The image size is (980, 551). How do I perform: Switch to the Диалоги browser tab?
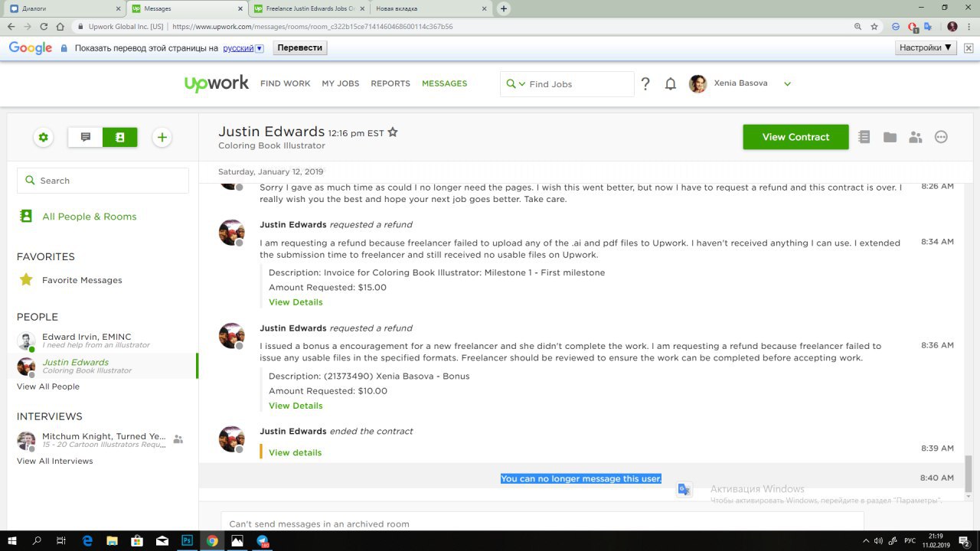(x=63, y=8)
